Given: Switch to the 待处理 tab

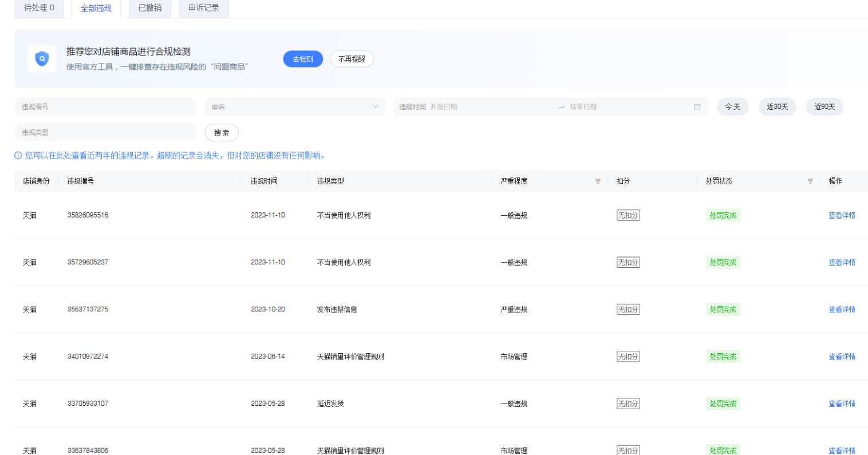Looking at the screenshot, I should (40, 8).
